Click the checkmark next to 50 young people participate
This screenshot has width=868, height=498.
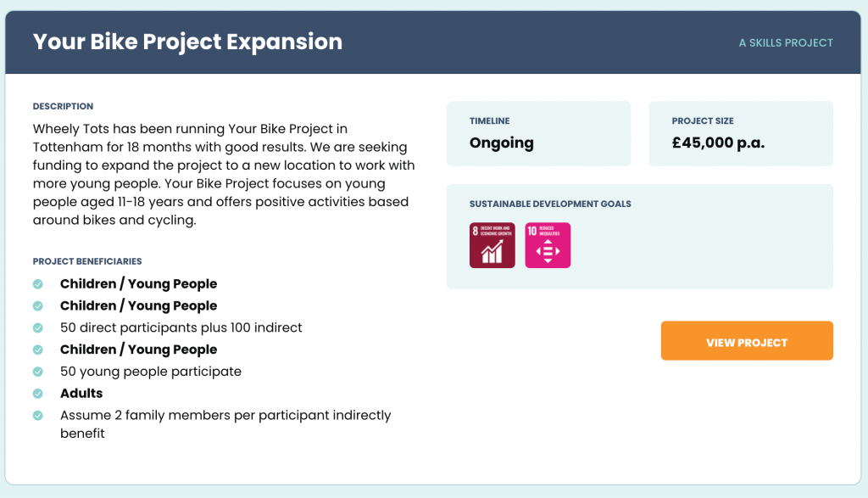(x=37, y=372)
